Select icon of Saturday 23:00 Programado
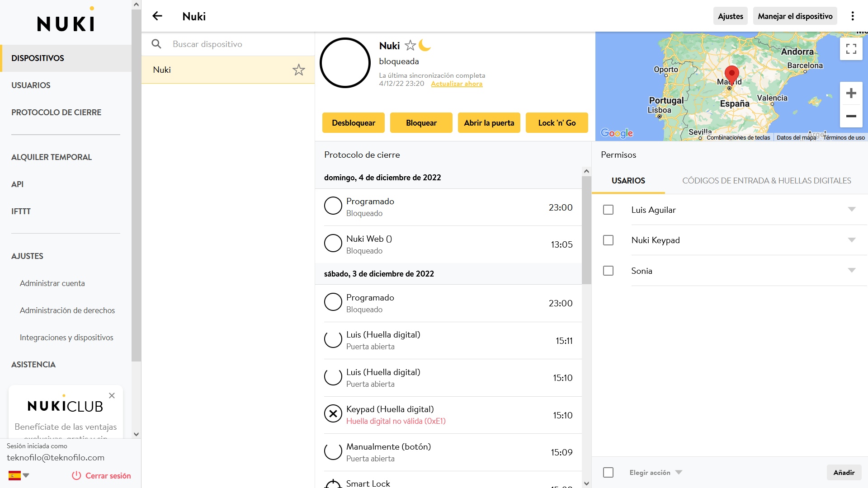Image resolution: width=868 pixels, height=488 pixels. tap(333, 302)
